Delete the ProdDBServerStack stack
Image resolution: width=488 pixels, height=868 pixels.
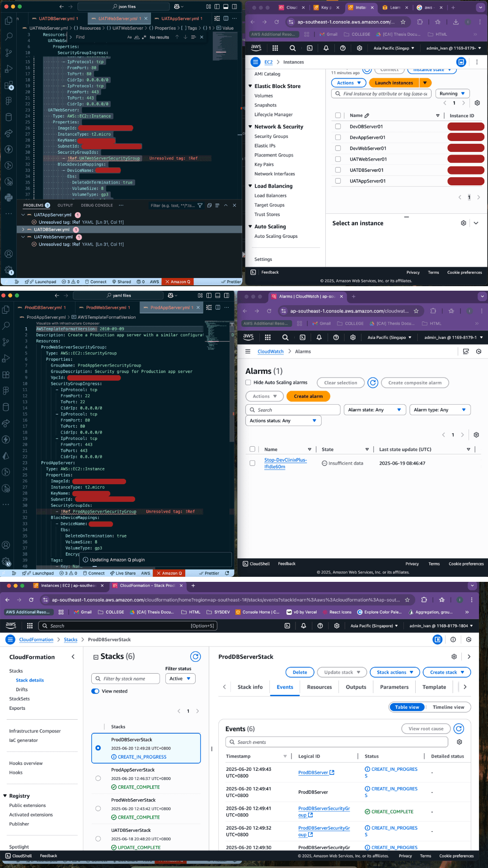pos(300,672)
